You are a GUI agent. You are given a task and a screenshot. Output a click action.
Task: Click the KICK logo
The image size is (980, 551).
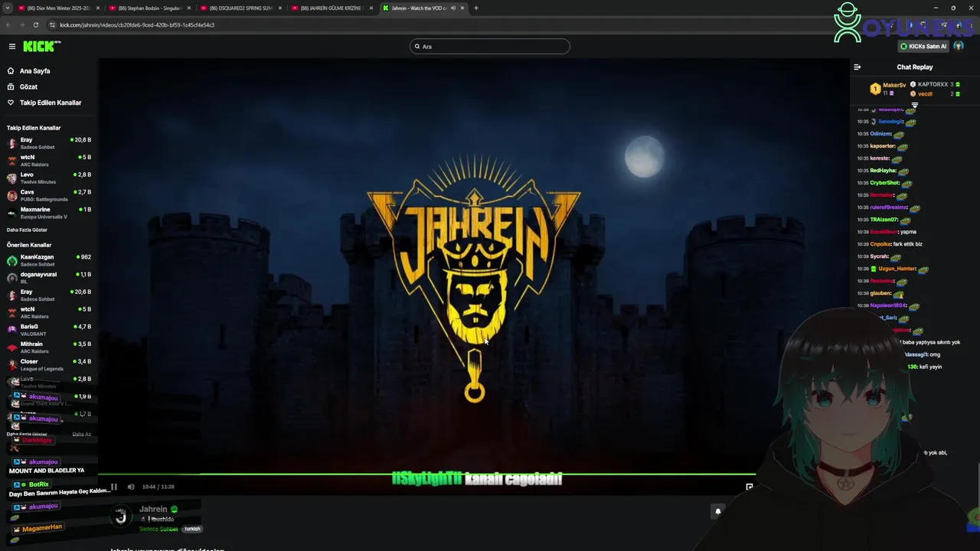click(41, 47)
